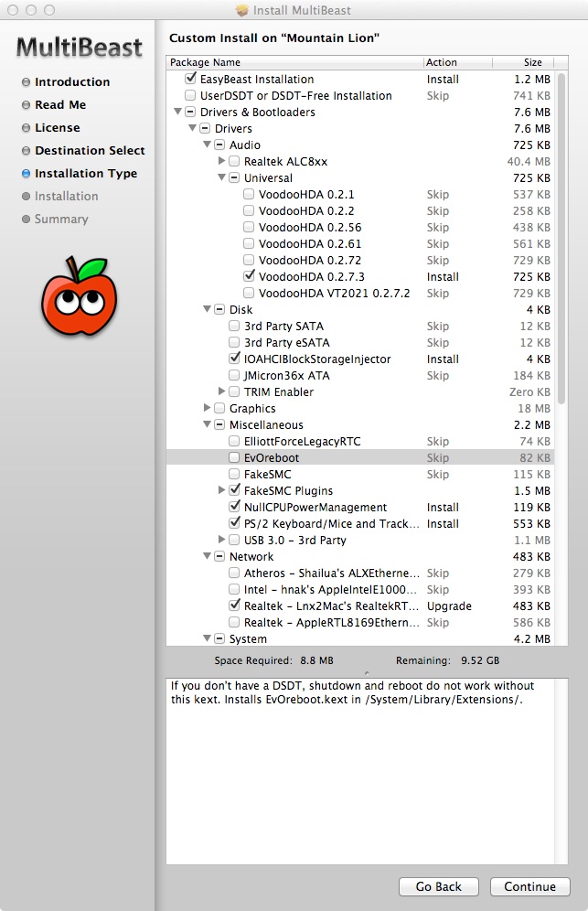Collapse the Drivers tree node

tap(192, 128)
